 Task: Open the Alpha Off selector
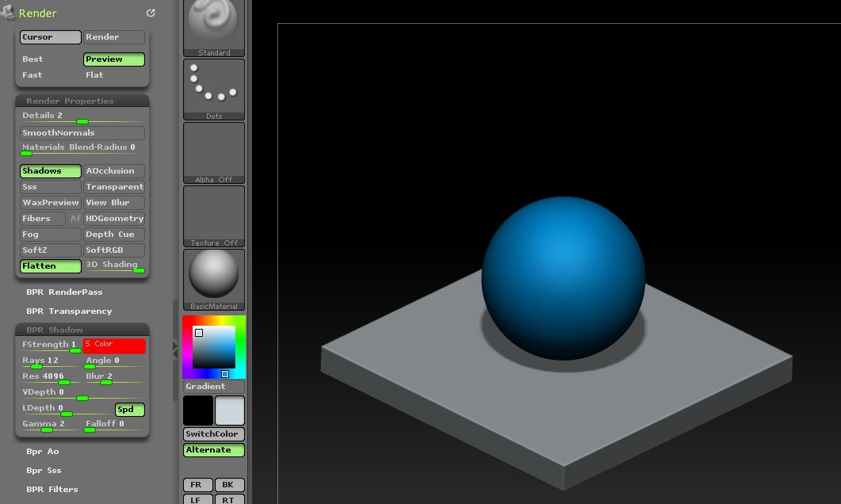(x=214, y=153)
